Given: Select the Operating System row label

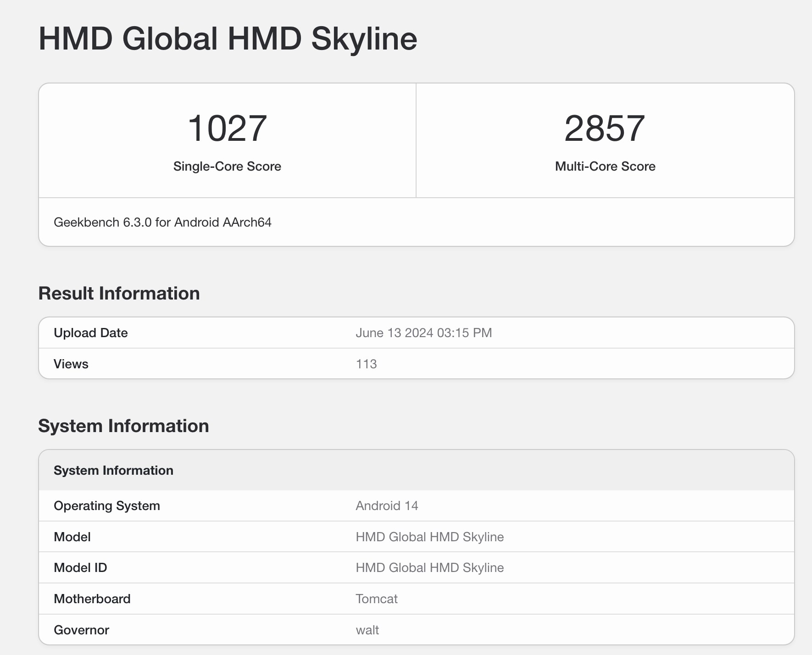Looking at the screenshot, I should point(106,506).
